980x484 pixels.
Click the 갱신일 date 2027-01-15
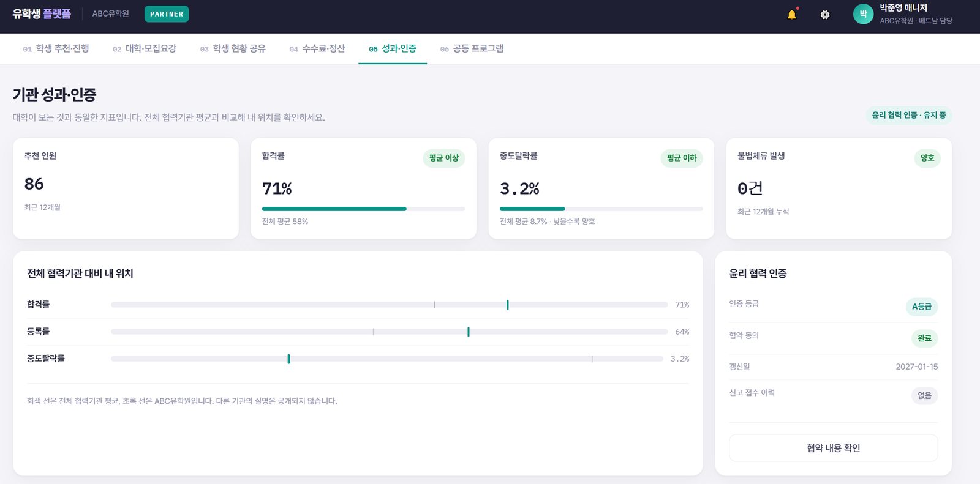(x=917, y=367)
